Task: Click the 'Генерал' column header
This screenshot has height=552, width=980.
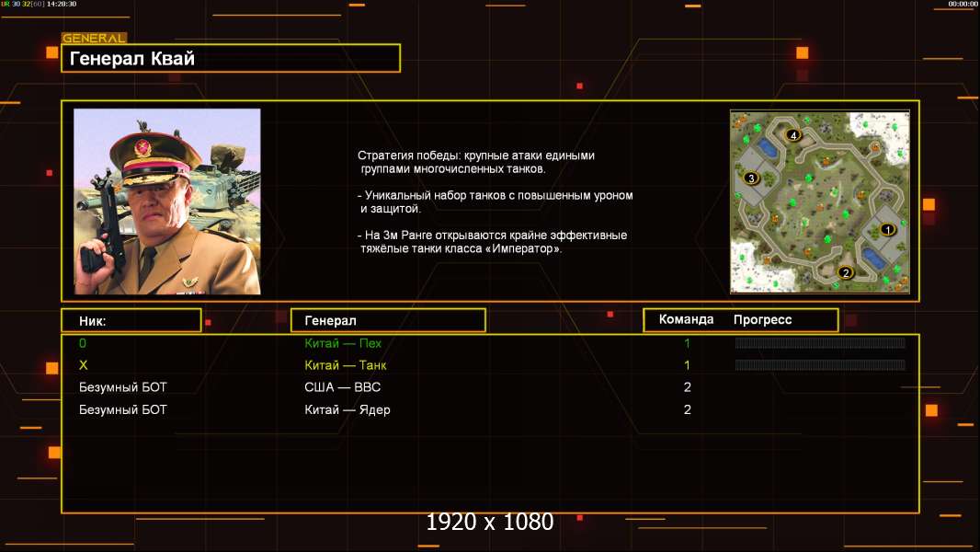Action: 388,321
